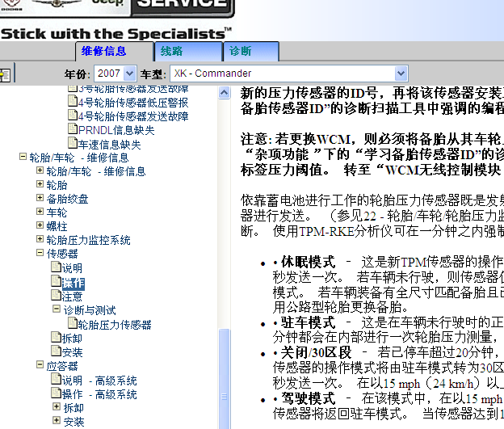This screenshot has height=429, width=504.
Task: Open the 螺柱 tree label
Action: (57, 226)
